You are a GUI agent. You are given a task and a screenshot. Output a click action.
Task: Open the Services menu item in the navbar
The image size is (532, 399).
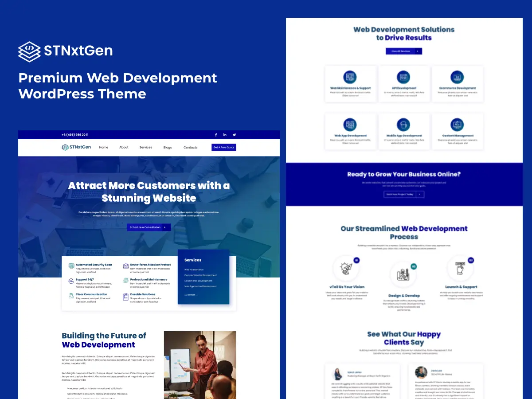click(146, 147)
